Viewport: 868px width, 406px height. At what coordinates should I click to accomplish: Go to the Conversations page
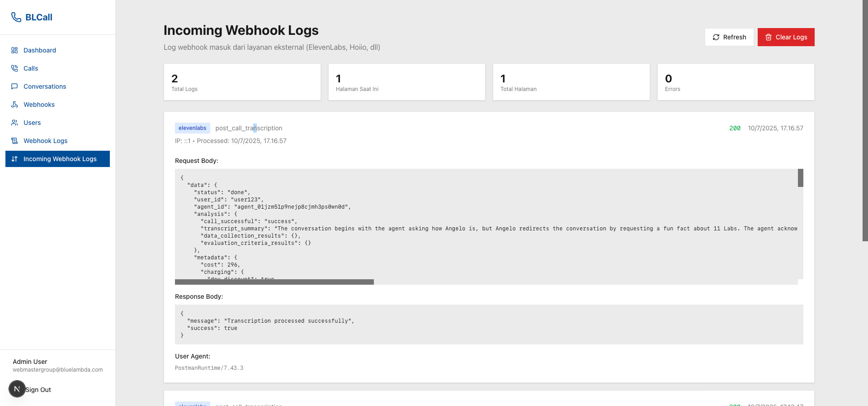[x=45, y=86]
